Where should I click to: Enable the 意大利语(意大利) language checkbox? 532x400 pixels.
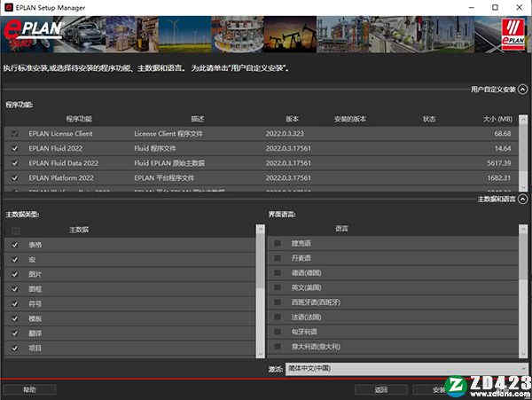click(278, 347)
